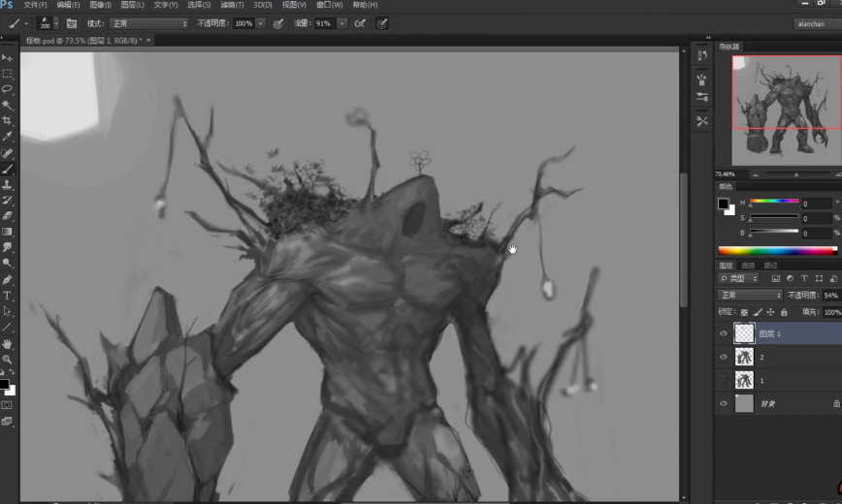Filter layers by type layers
The image size is (842, 504).
click(x=804, y=278)
